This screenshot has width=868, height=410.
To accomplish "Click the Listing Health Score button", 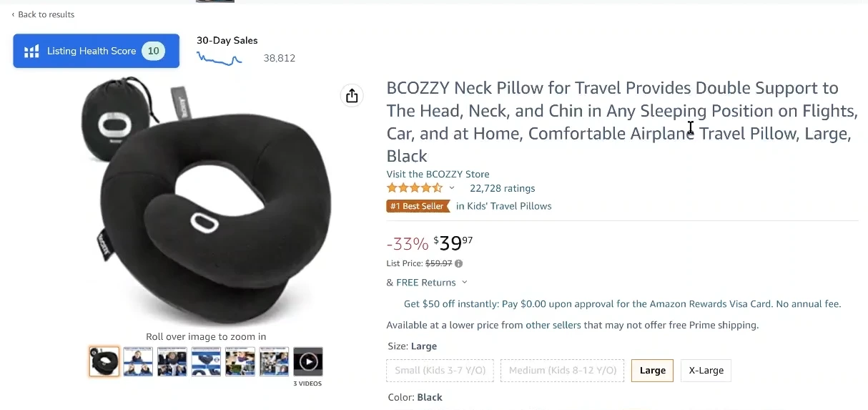I will pos(96,52).
